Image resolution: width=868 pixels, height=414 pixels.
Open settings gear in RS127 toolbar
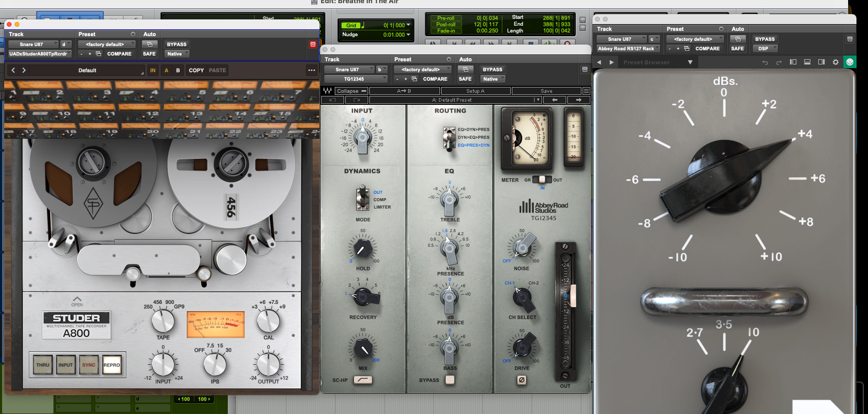(x=836, y=62)
